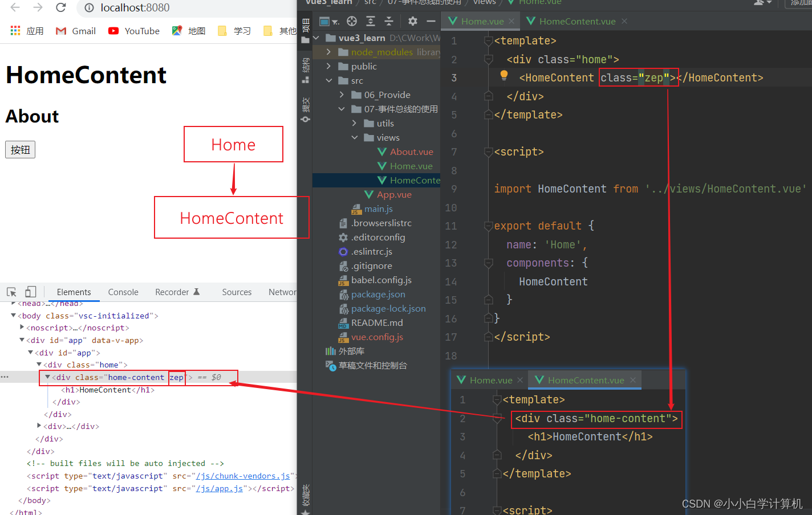Image resolution: width=812 pixels, height=515 pixels.
Task: Open the 地图 maps bookmark
Action: (x=189, y=31)
